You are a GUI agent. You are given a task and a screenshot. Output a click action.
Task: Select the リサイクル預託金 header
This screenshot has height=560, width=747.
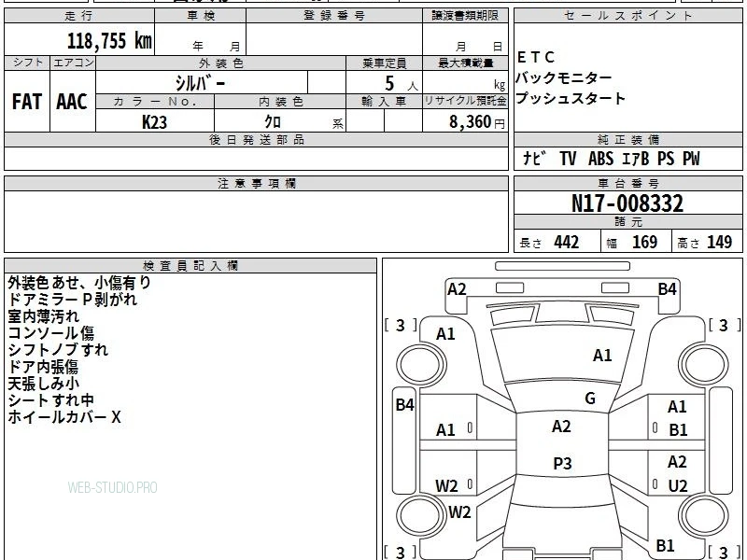click(465, 102)
